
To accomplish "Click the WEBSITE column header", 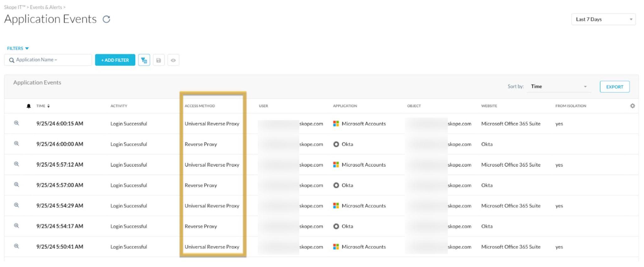I will click(489, 106).
